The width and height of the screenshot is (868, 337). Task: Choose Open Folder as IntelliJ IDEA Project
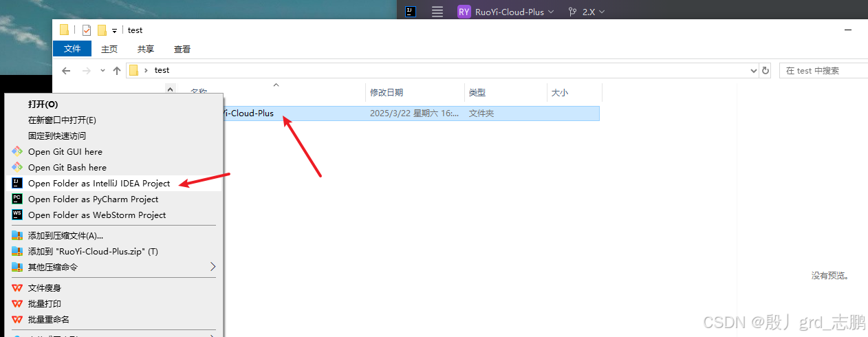coord(114,183)
